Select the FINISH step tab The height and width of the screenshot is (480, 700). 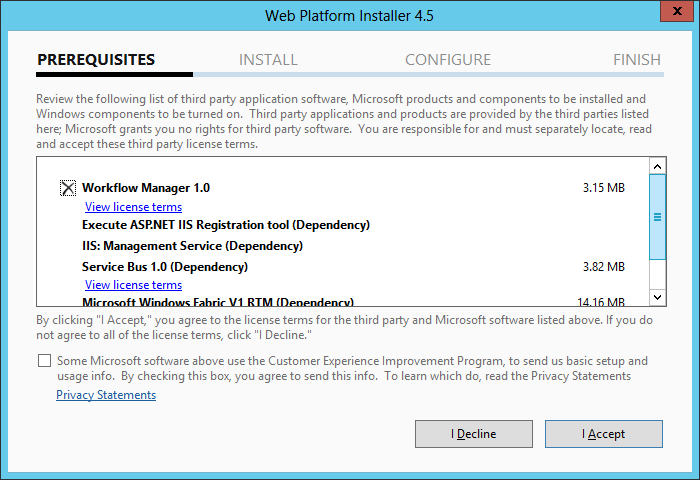tap(637, 59)
